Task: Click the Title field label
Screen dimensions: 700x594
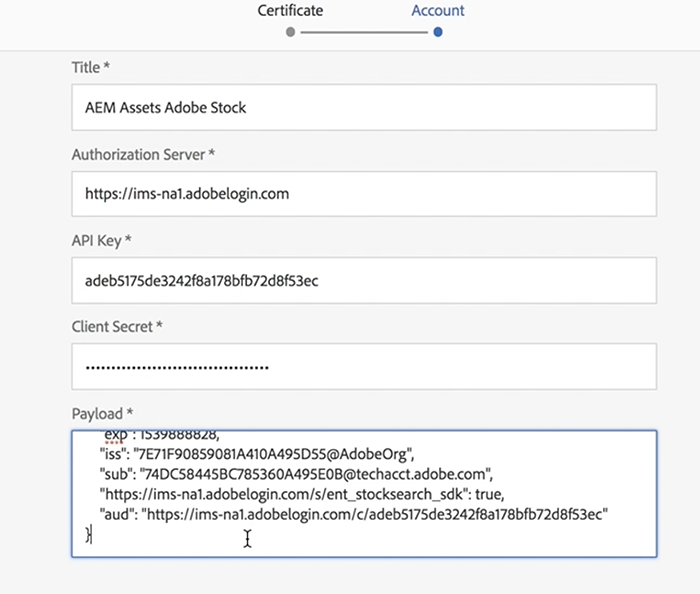Action: [91, 67]
